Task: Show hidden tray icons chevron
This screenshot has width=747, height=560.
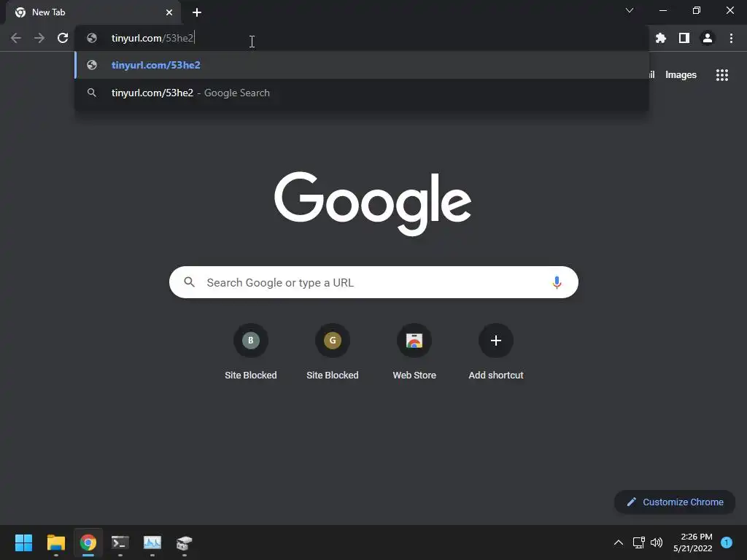Action: tap(619, 542)
